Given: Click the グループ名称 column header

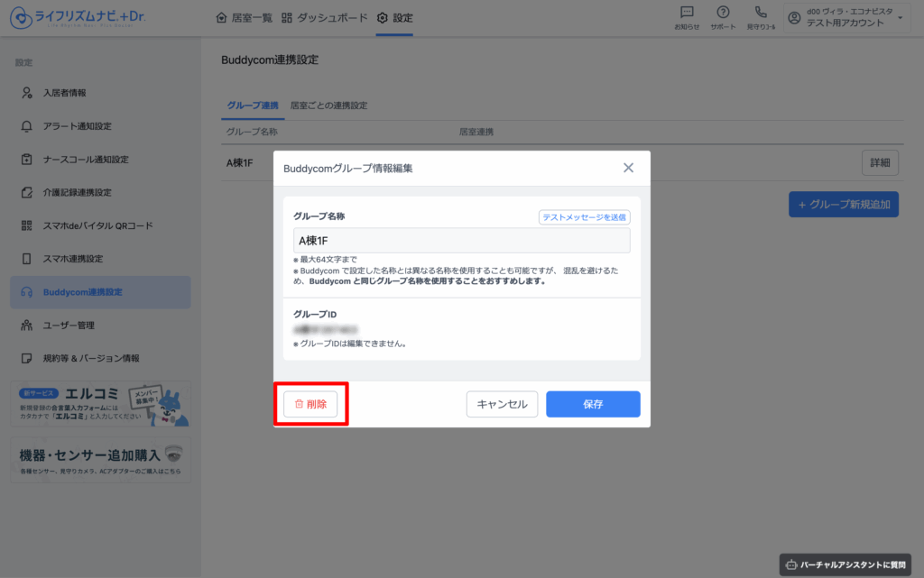Looking at the screenshot, I should (252, 132).
